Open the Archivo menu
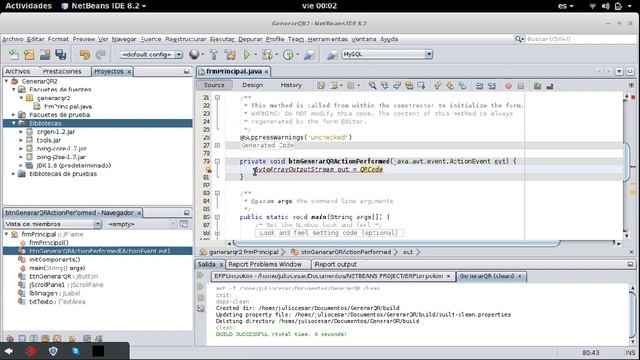Image resolution: width=640 pixels, height=360 pixels. (13, 39)
